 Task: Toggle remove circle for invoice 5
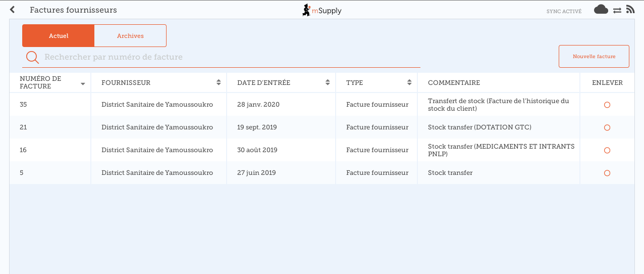pyautogui.click(x=607, y=173)
